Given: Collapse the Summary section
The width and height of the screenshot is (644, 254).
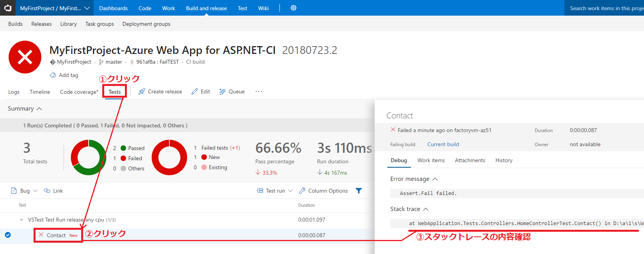Looking at the screenshot, I should point(39,109).
